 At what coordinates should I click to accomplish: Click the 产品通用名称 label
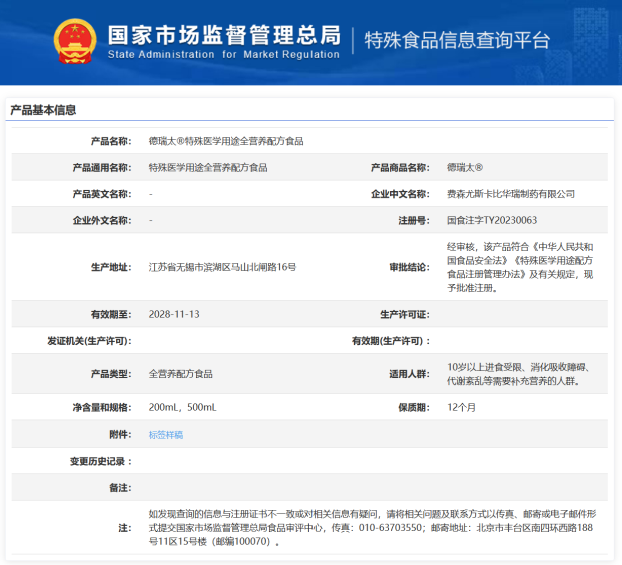(102, 167)
